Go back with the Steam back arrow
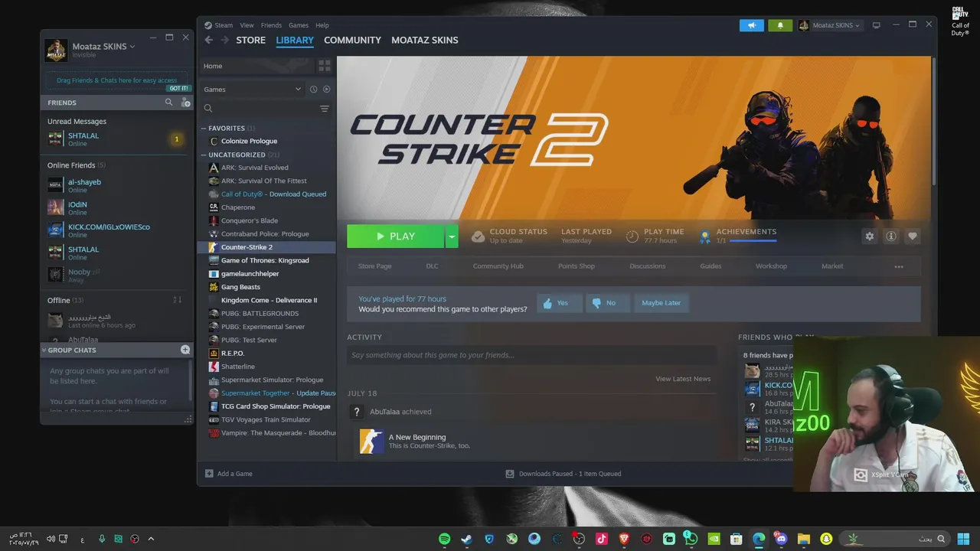This screenshot has width=980, height=551. pyautogui.click(x=208, y=40)
